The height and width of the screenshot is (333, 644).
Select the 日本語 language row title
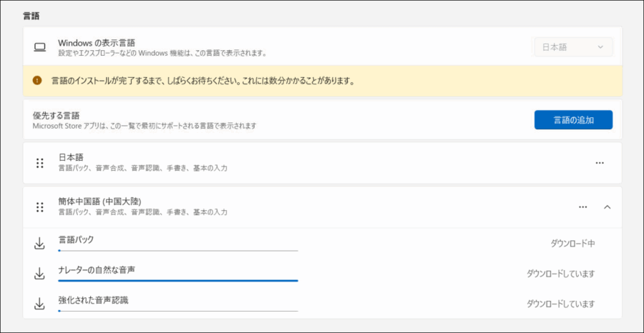[x=71, y=157]
